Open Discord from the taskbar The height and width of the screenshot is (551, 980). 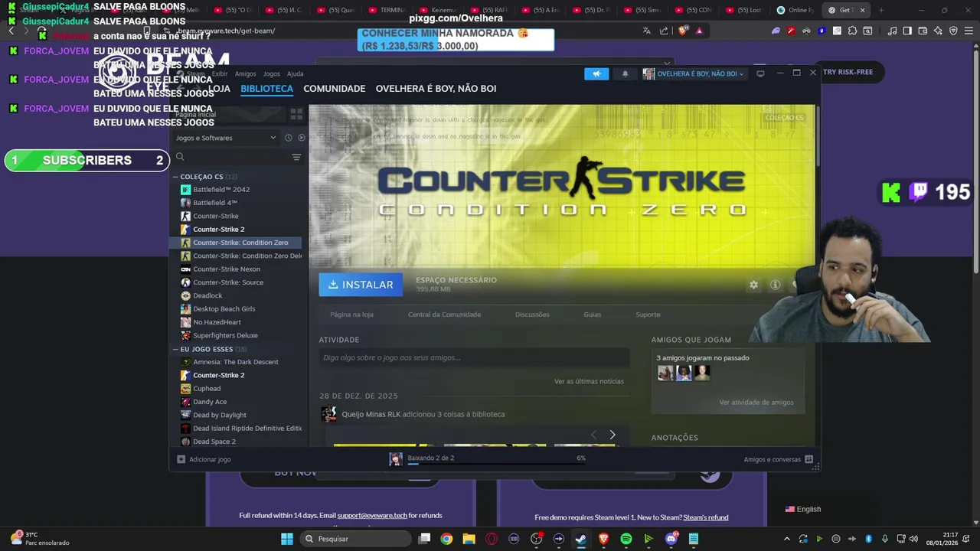pyautogui.click(x=671, y=539)
